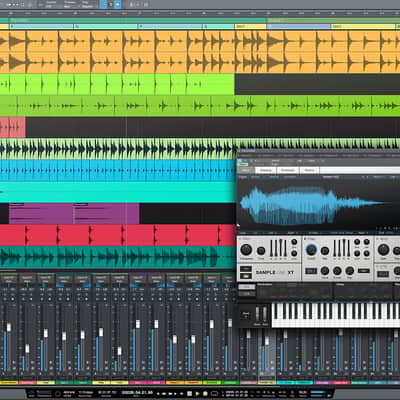
Task: Click the filter envelope sliders in SampleOne XT
Action: pos(342,248)
